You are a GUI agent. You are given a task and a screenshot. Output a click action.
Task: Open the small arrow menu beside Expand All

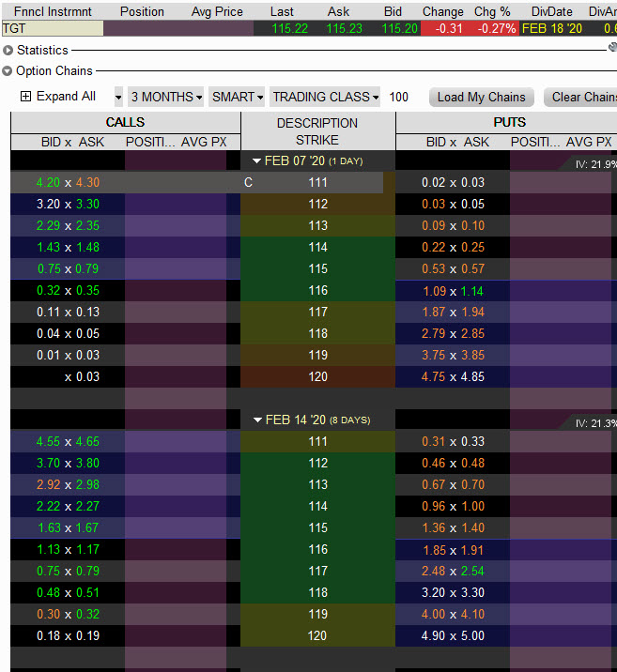[118, 97]
